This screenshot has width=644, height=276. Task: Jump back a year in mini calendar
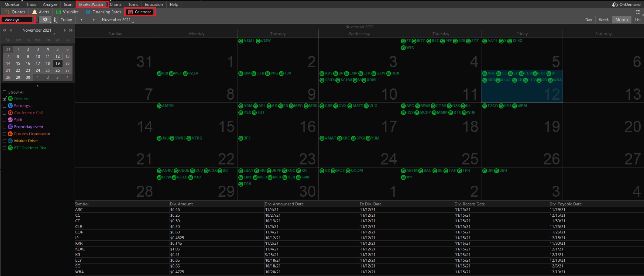(x=5, y=30)
